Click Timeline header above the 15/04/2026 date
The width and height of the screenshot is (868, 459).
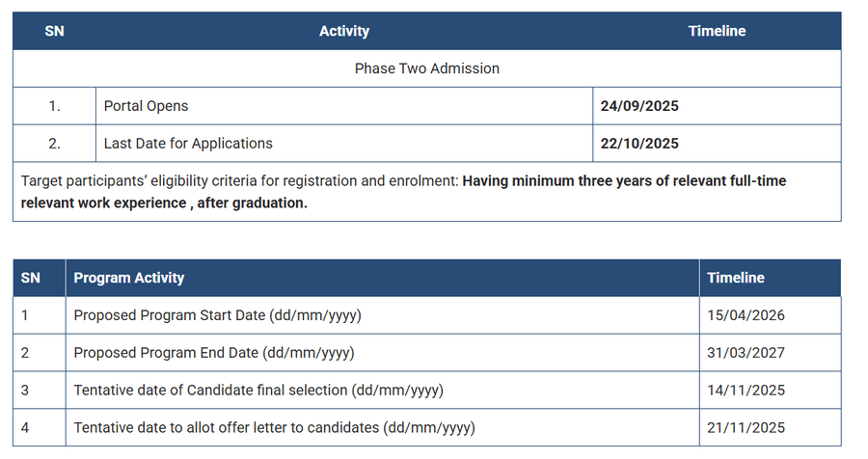[x=736, y=278]
